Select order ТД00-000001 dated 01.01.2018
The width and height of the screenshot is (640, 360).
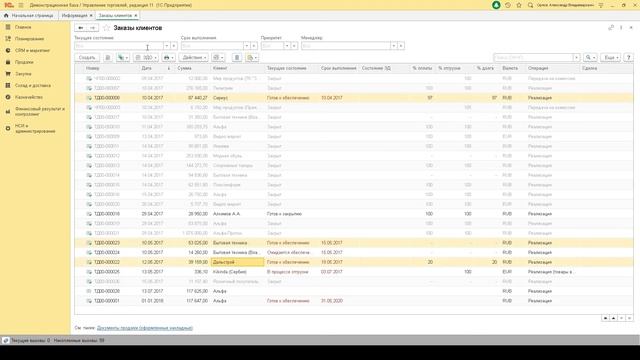[x=354, y=301]
